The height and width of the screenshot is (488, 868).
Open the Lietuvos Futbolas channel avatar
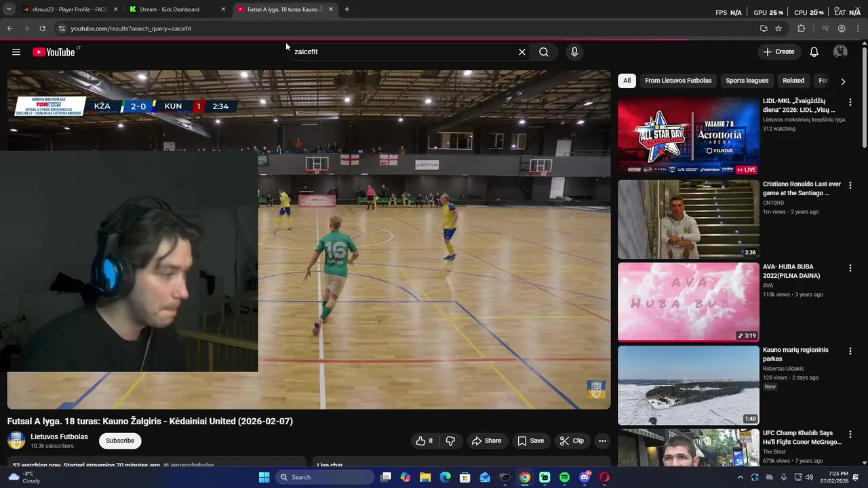[x=16, y=441]
